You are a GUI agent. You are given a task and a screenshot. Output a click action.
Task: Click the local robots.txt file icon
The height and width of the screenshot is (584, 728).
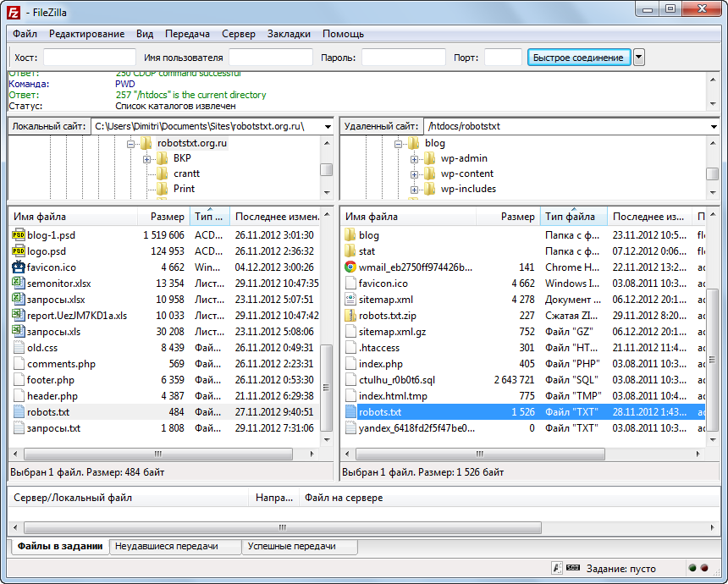pos(19,412)
